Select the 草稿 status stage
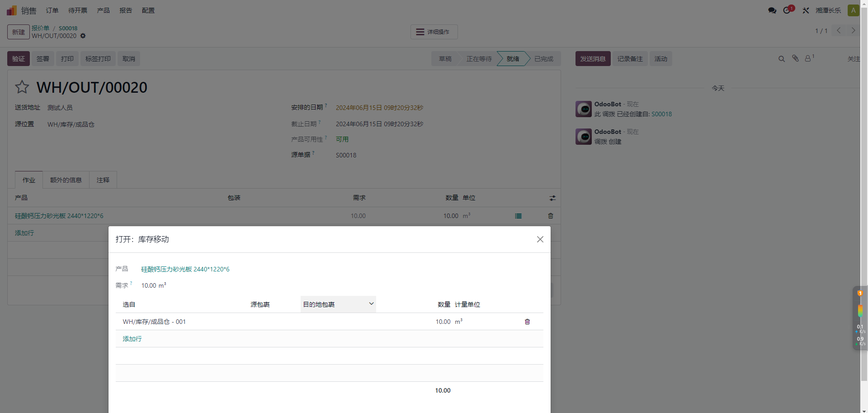The height and width of the screenshot is (413, 868). (x=445, y=59)
